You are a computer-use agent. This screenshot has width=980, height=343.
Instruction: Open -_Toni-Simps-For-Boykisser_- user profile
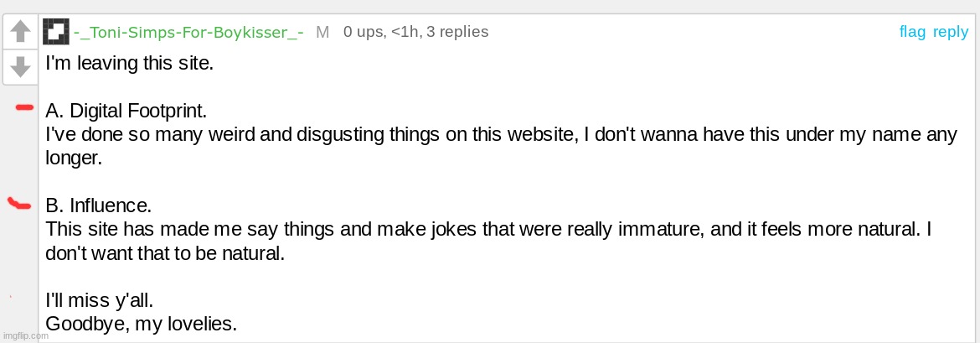188,33
